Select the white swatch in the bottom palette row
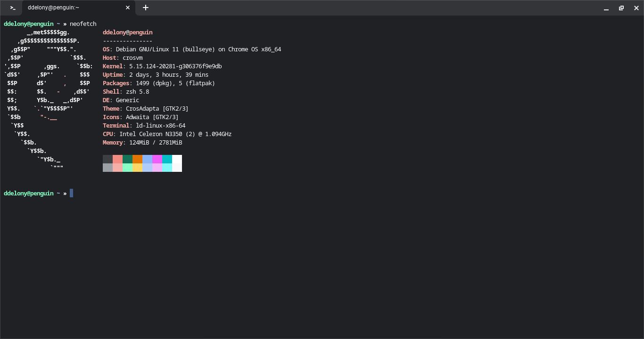Screen dimensions: 644x339 (178, 167)
